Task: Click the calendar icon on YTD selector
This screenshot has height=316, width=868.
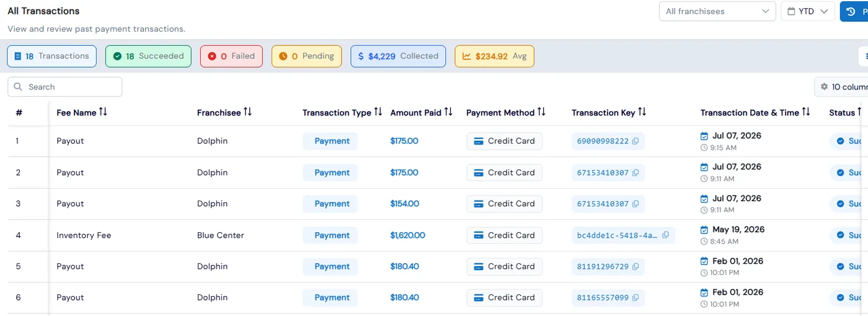Action: tap(791, 11)
